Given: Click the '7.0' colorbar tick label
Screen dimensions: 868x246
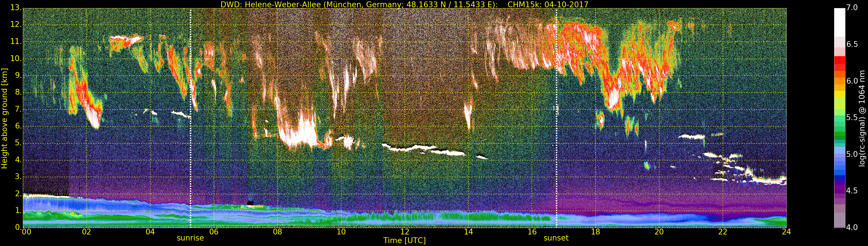Looking at the screenshot, I should coord(852,8).
